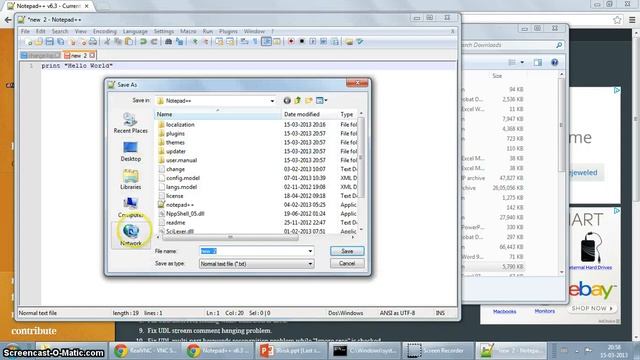The height and width of the screenshot is (360, 640).
Task: Open the Search menu
Action: (x=60, y=31)
